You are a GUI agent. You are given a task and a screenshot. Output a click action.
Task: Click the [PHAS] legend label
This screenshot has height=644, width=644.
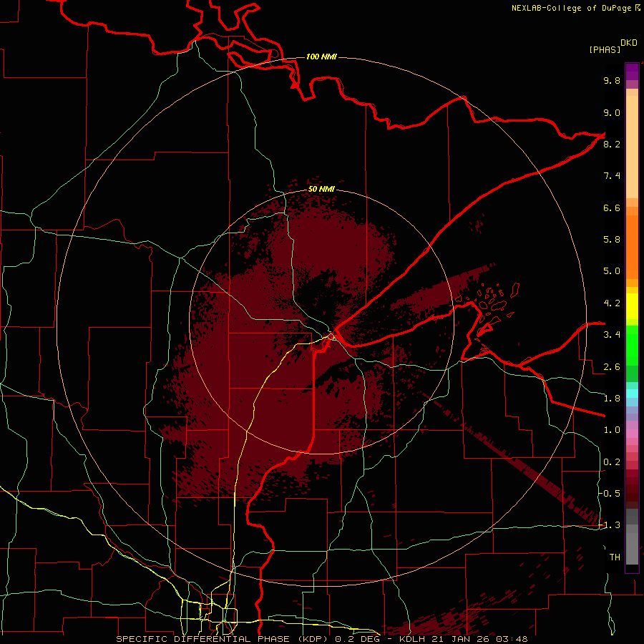coord(605,50)
